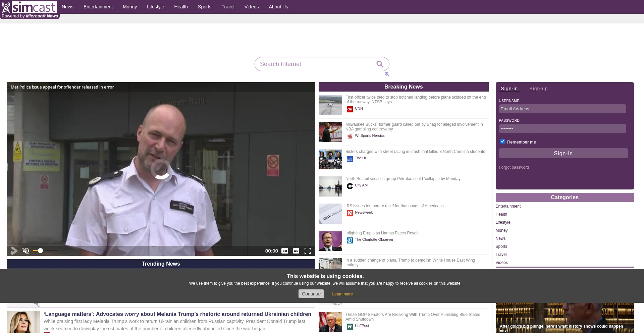Open the Travel menu in top navigation

[228, 7]
